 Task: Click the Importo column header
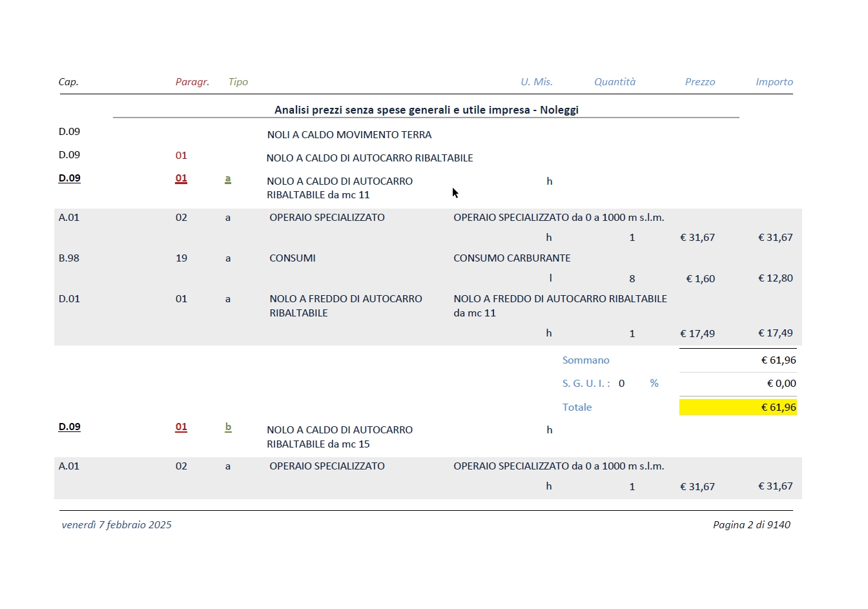(x=774, y=82)
